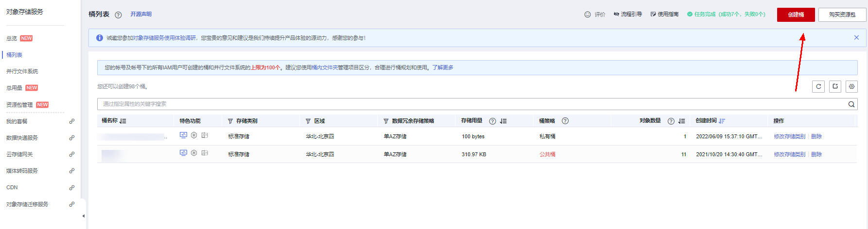868x229 pixels.
Task: Open the blurred bucket name in 100 bytes row
Action: pyautogui.click(x=132, y=137)
